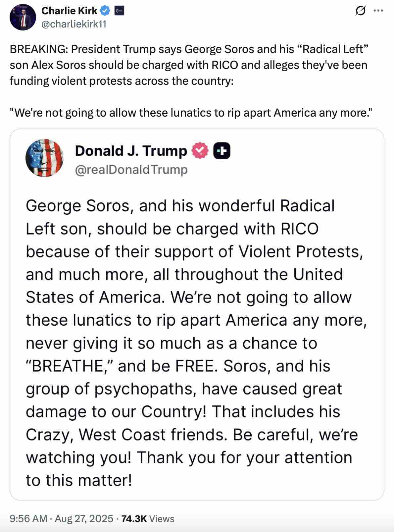Click the pink verified badge beside Trump's name
Screen dimensions: 394x532
tap(200, 151)
